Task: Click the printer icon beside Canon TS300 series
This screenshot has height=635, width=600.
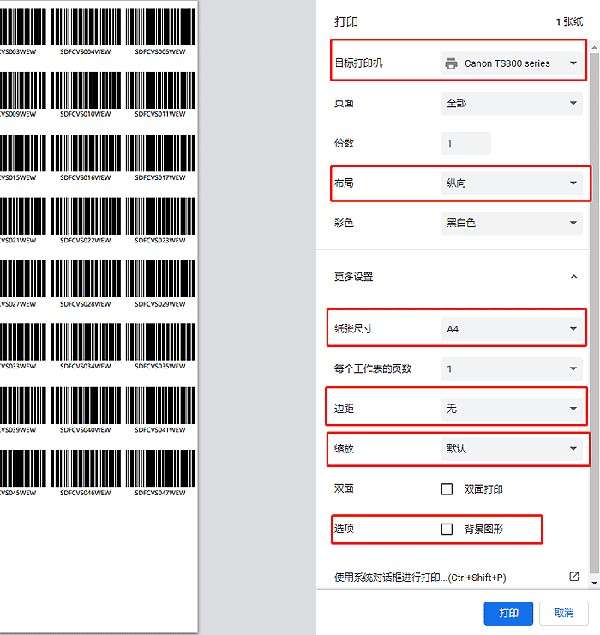Action: pos(451,64)
